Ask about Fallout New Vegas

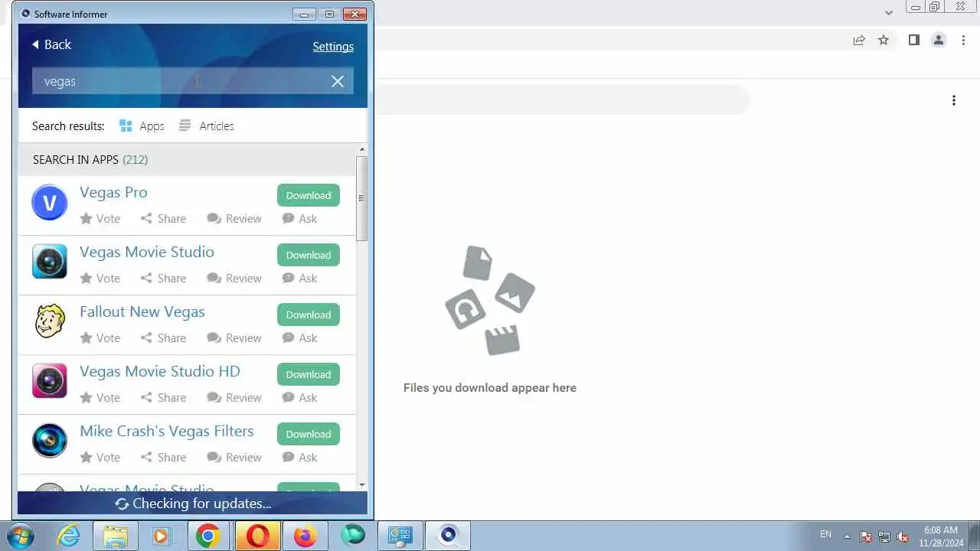299,338
